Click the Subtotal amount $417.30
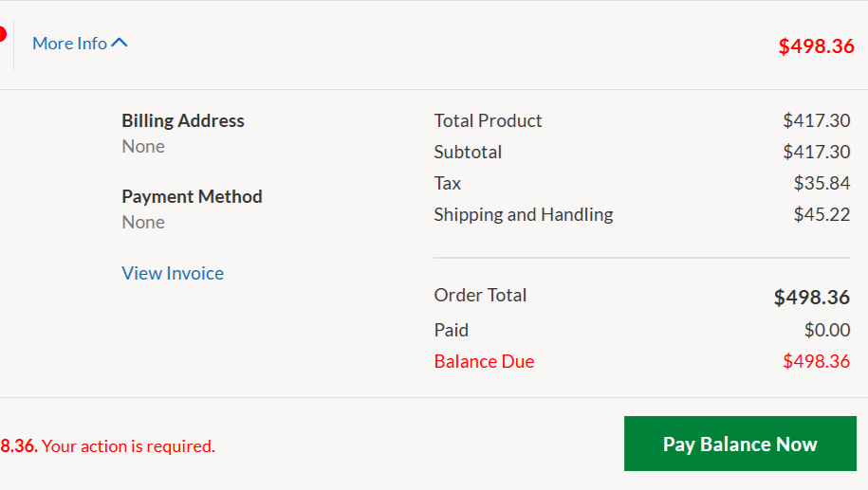Viewport: 868px width, 490px height. point(816,152)
